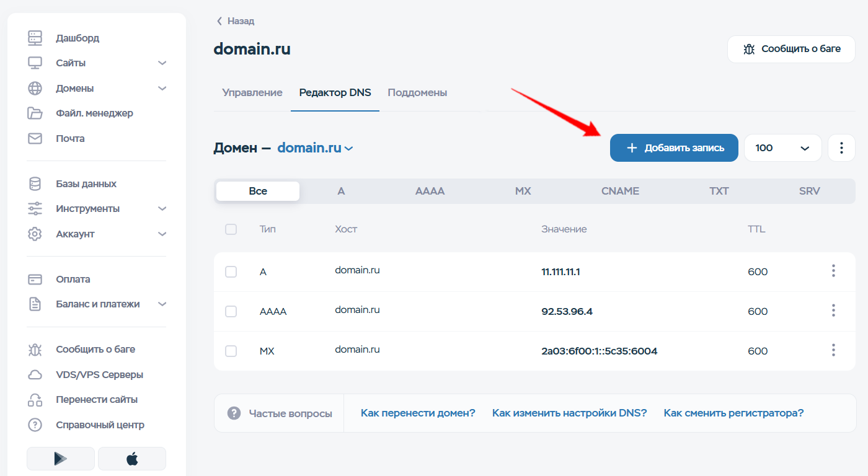Click the VDS/VPS Servers cloud icon
Viewport: 868px width, 476px height.
[35, 375]
